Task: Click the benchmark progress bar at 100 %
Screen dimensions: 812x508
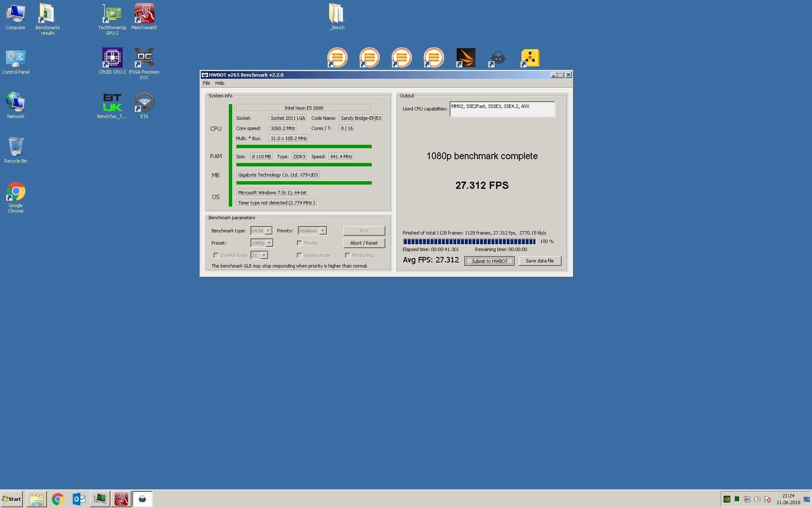Action: point(469,242)
